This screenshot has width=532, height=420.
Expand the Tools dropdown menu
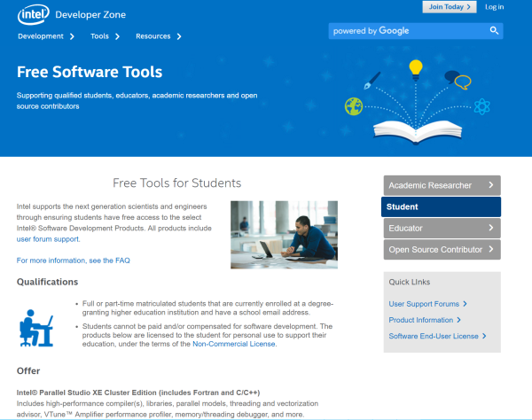tap(104, 36)
